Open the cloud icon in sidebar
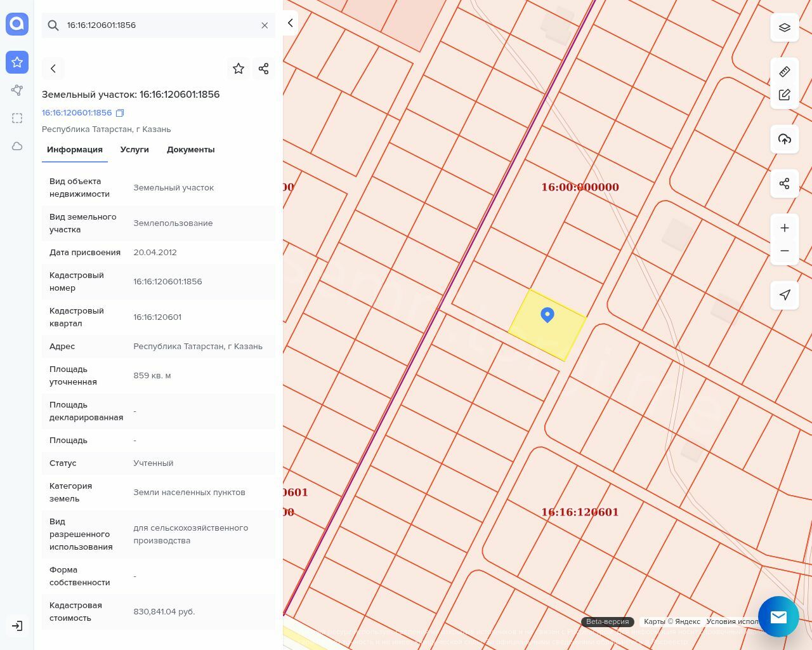 click(17, 146)
